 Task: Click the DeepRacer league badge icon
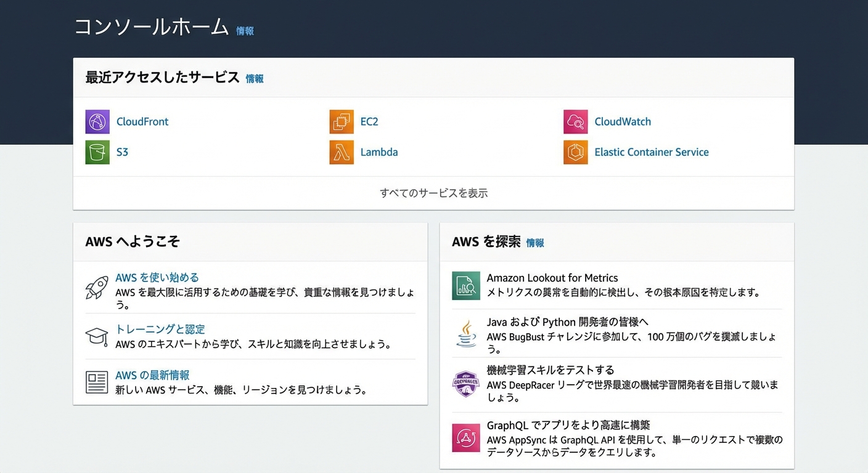(465, 384)
